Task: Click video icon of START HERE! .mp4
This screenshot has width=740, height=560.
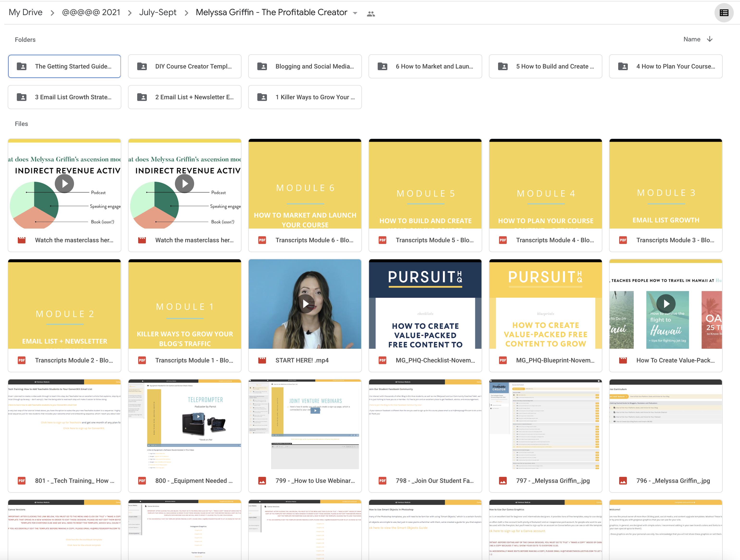Action: coord(262,360)
